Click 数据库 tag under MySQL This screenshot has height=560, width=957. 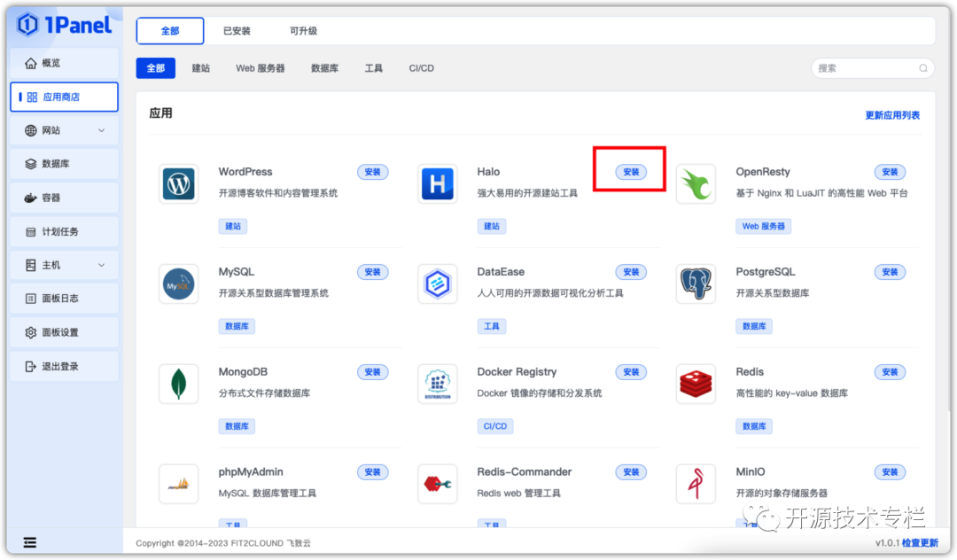237,326
